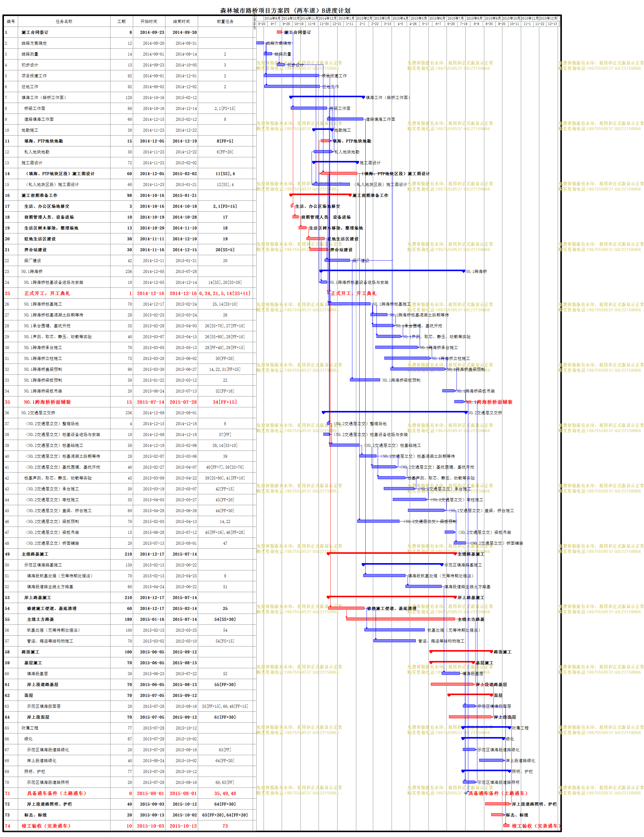Click predecessor cell 45[FF+16],46[FF+28]
644x837 pixels.
pyautogui.click(x=225, y=532)
